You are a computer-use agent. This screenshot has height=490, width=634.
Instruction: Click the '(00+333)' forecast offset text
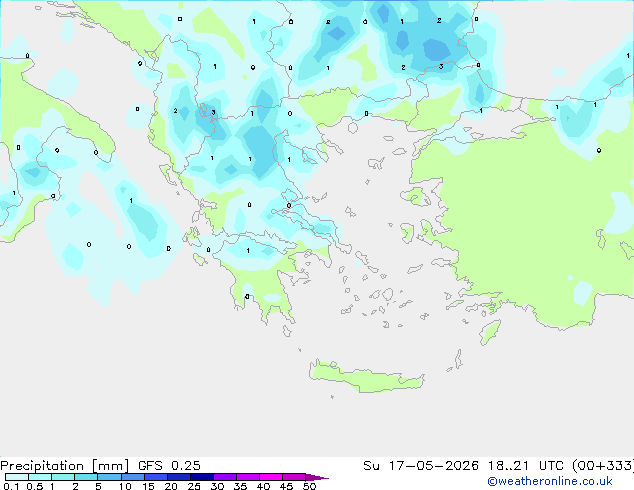[x=603, y=466]
